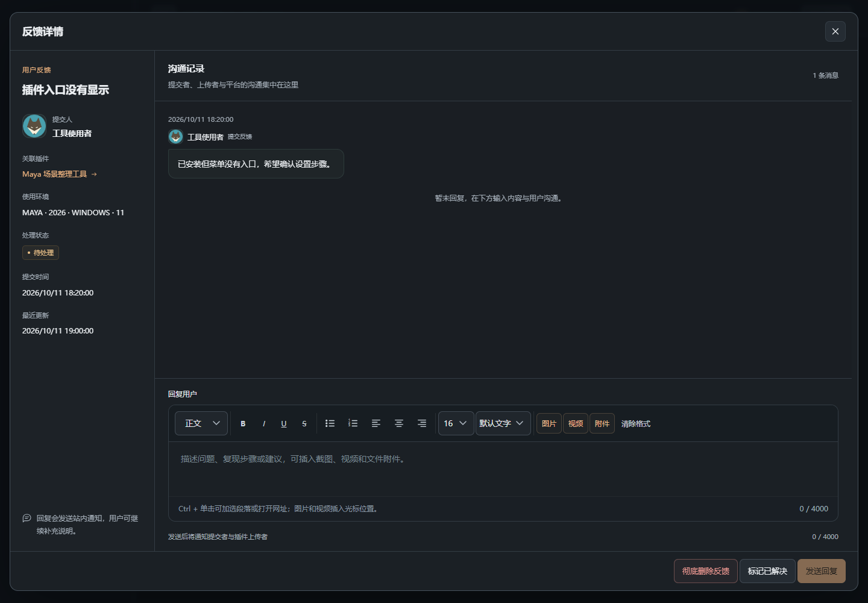Screen dimensions: 868x603
Task: Click the 彻底删除反馈 button
Action: point(706,571)
